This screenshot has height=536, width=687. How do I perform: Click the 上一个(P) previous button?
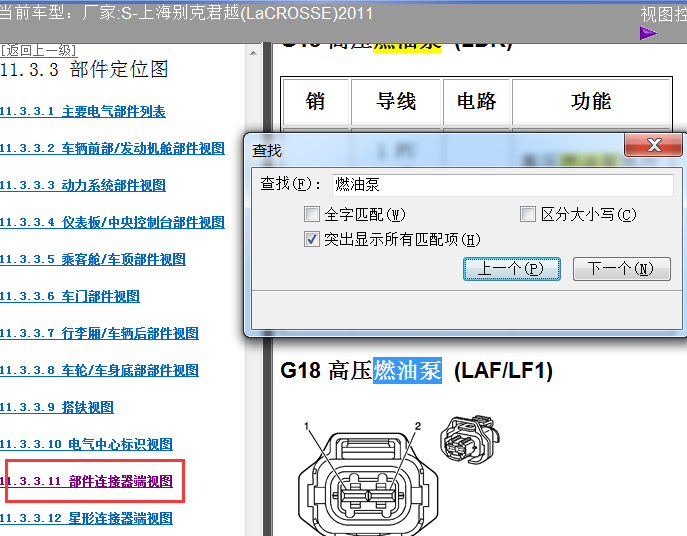coord(512,269)
